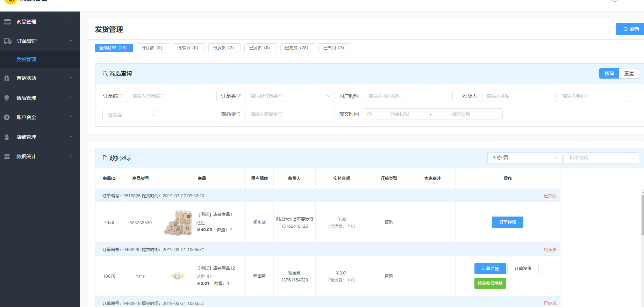Image resolution: width=644 pixels, height=307 pixels.
Task: Click the 订单管理 truck icon in sidebar
Action: click(7, 41)
